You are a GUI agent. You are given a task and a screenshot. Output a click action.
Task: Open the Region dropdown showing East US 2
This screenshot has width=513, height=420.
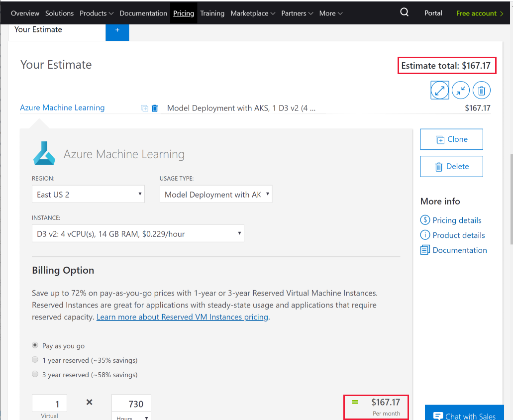88,194
